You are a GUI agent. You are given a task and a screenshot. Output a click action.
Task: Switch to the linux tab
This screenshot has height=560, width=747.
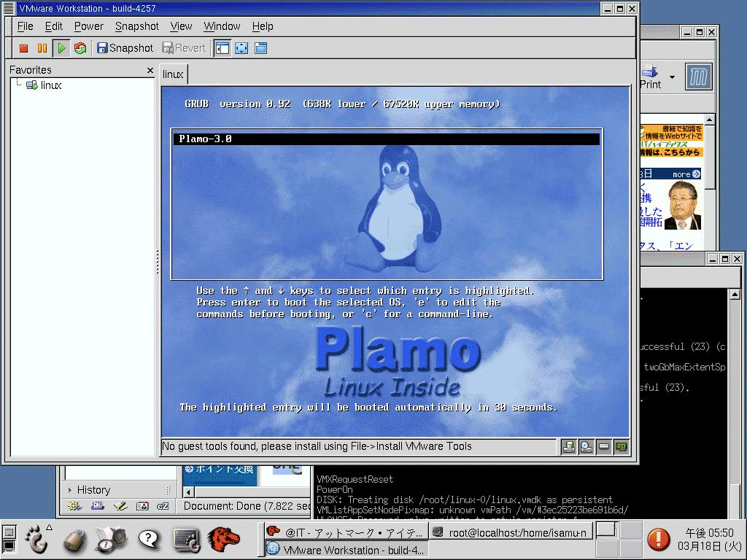[173, 74]
